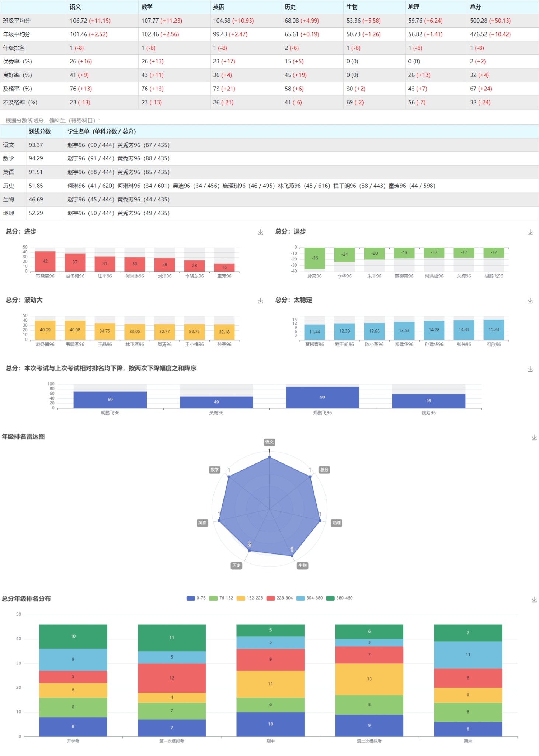539x756 pixels.
Task: Select the 胡鹏飞96 bar showing 69
Action: (x=110, y=400)
